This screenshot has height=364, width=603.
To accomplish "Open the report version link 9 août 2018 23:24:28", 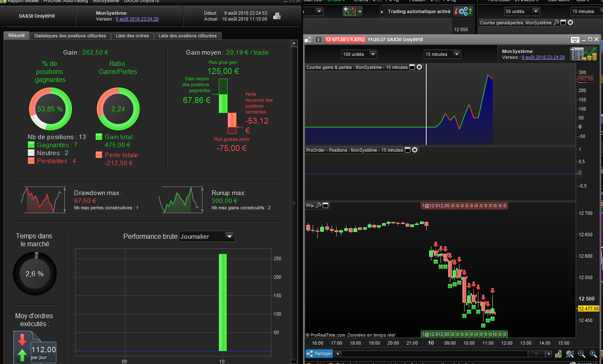I will click(x=137, y=19).
